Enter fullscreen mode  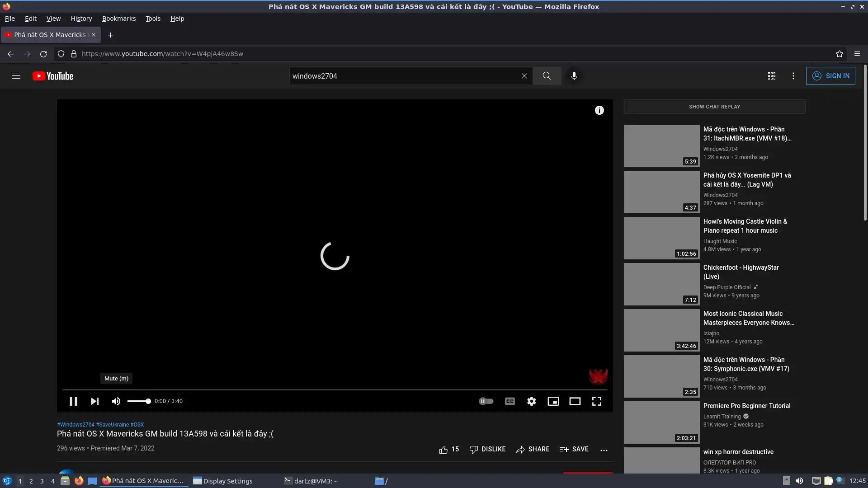(x=597, y=401)
